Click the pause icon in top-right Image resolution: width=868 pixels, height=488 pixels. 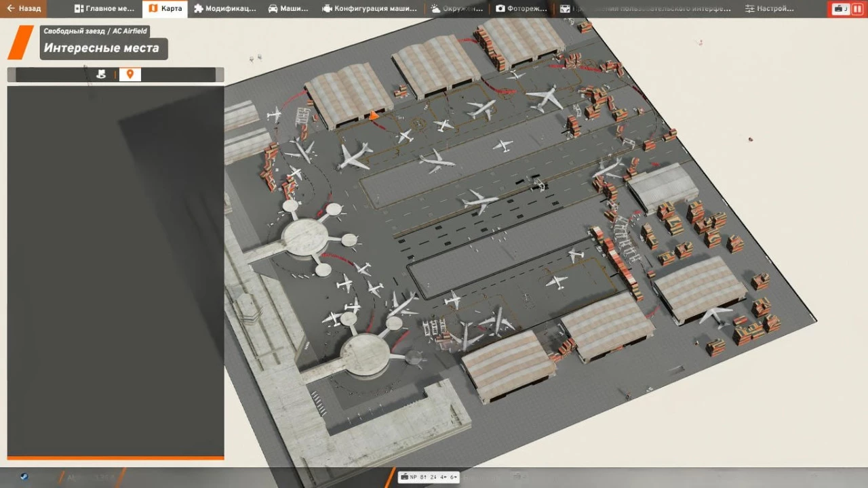[x=856, y=9]
